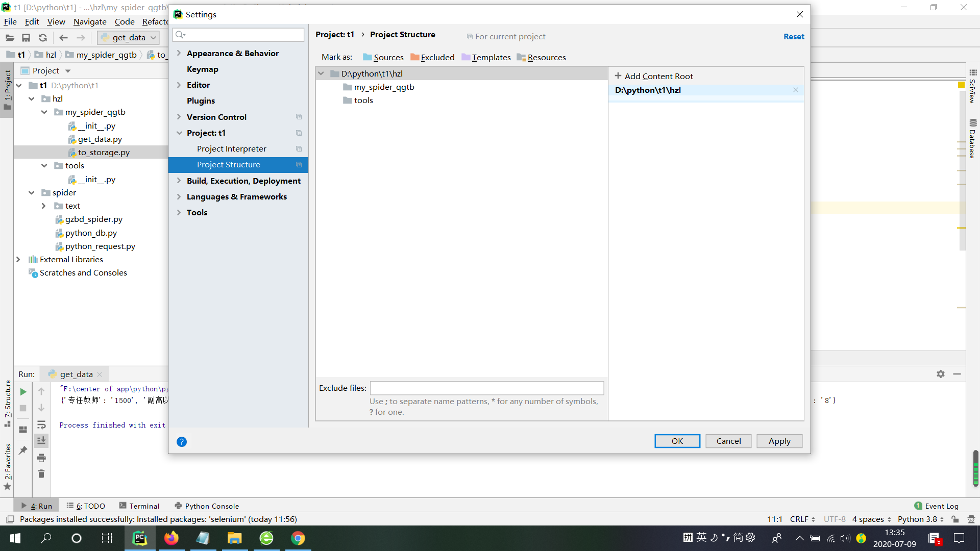
Task: Collapse the D:\python\t1\hzl content root tree
Action: (321, 73)
